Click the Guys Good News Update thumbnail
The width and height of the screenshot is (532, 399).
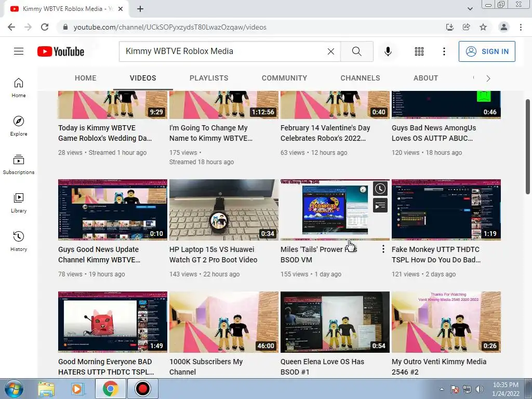coord(113,210)
